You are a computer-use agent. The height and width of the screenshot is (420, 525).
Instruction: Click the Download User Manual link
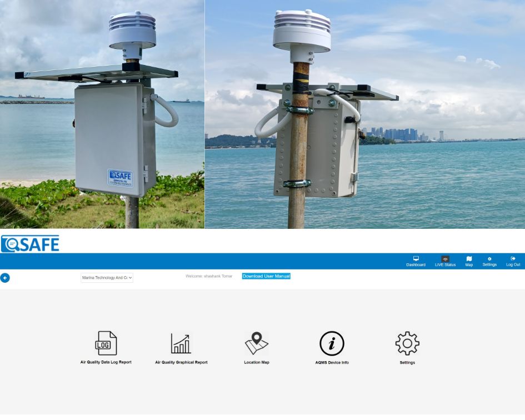(266, 276)
